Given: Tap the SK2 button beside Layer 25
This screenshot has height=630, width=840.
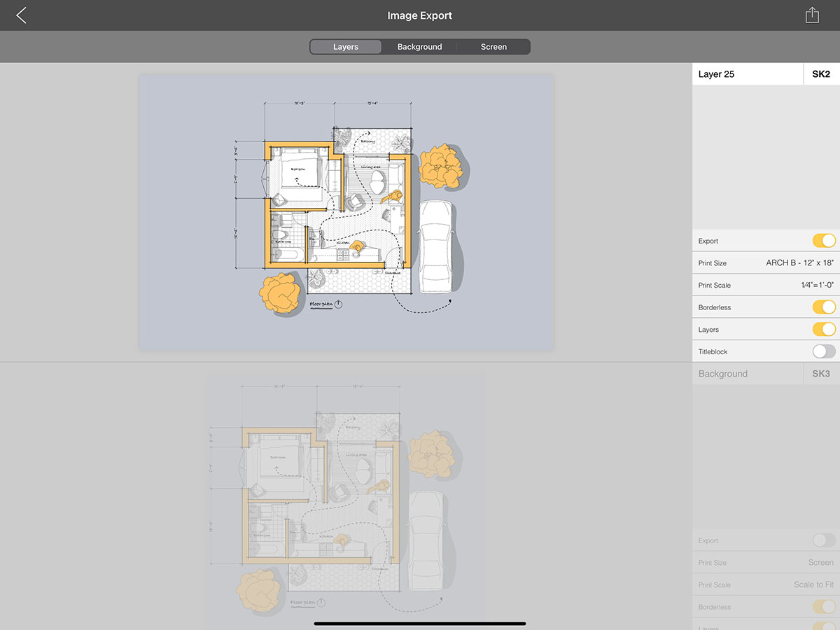Looking at the screenshot, I should click(x=821, y=74).
